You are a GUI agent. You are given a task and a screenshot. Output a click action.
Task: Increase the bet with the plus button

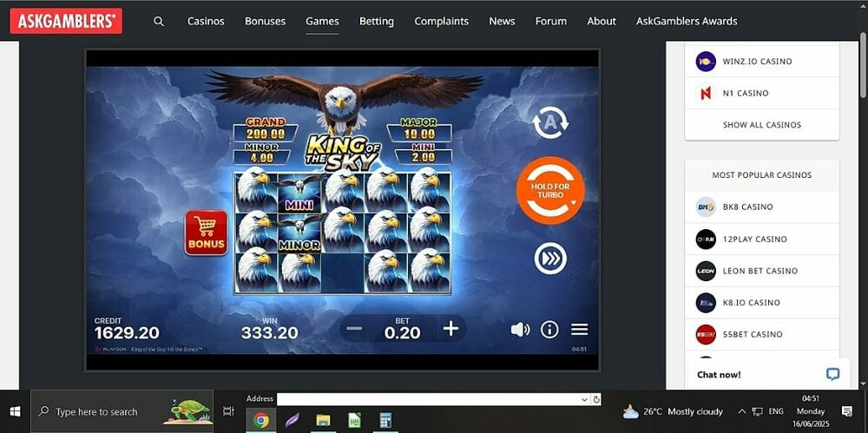[450, 329]
